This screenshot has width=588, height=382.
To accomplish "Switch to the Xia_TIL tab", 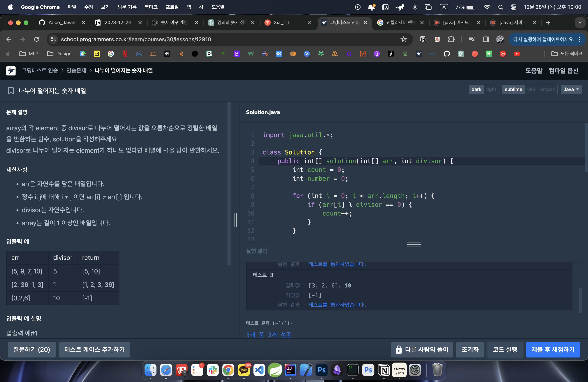I will (x=282, y=23).
